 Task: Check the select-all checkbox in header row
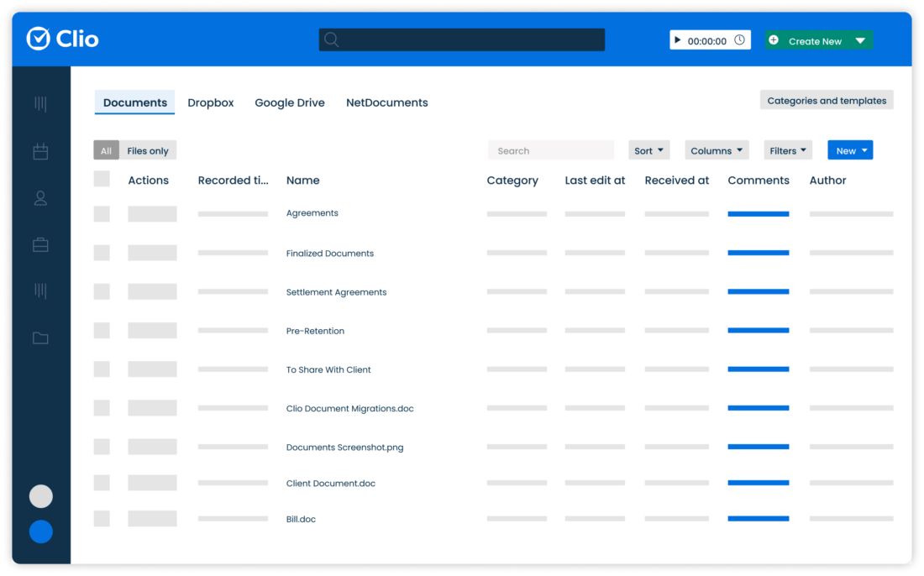102,179
